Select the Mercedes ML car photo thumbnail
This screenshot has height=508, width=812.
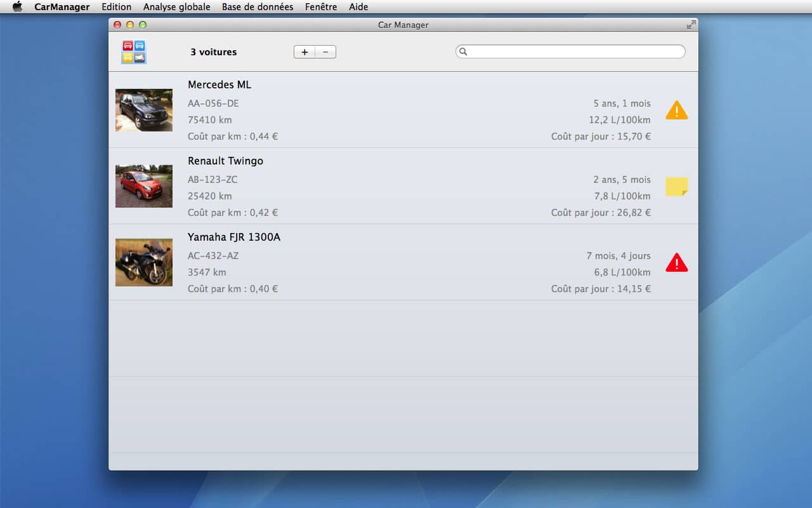144,110
